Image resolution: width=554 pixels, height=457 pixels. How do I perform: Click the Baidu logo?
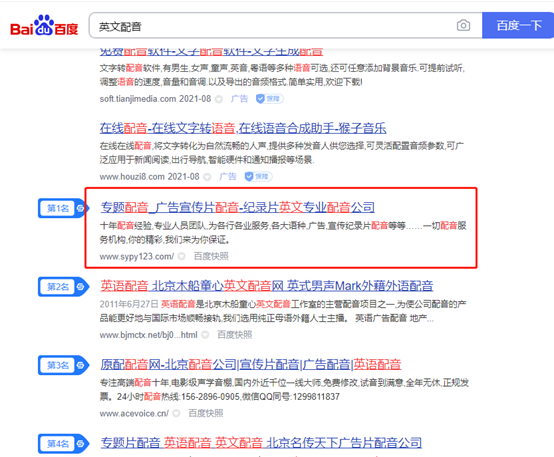click(x=44, y=25)
